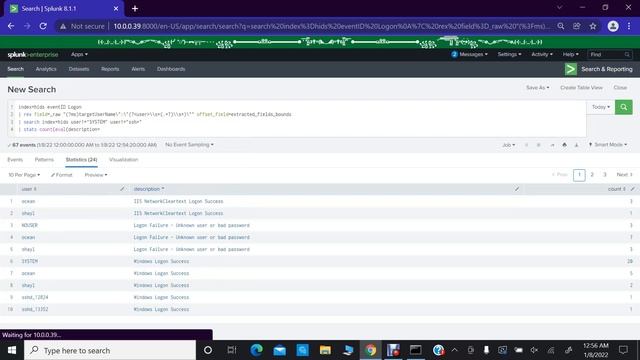
Task: Open the Alerts navigation item
Action: coord(138,69)
